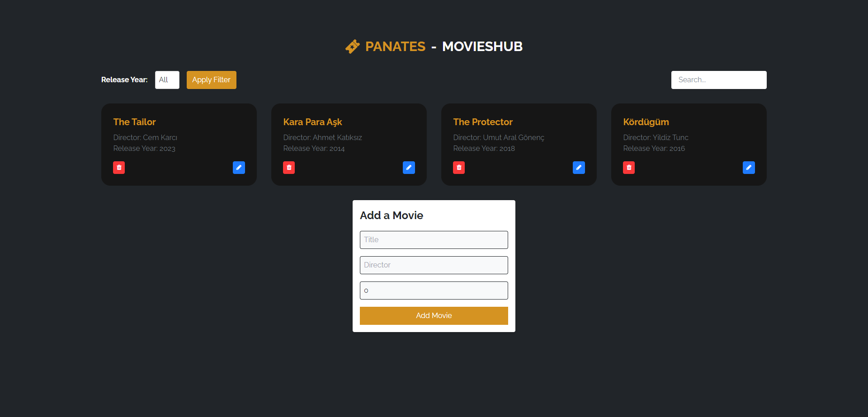Delete The Tailor movie card
868x417 pixels.
pos(119,168)
